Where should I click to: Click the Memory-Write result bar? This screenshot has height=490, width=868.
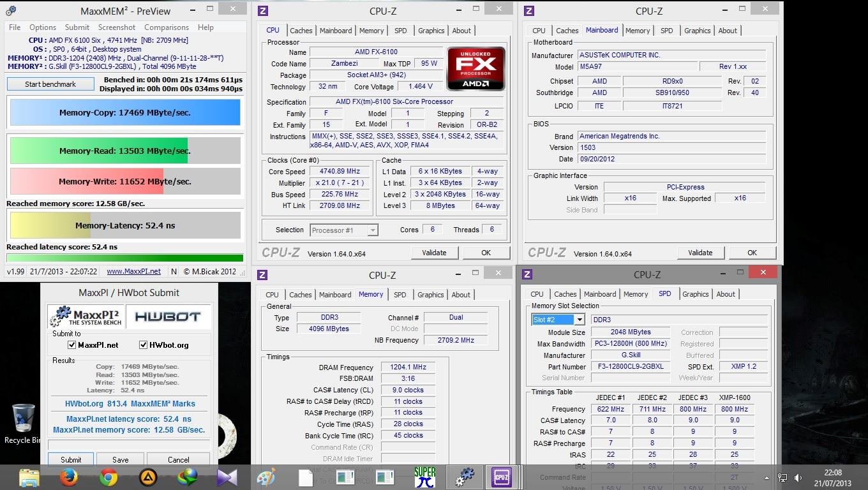pos(125,181)
